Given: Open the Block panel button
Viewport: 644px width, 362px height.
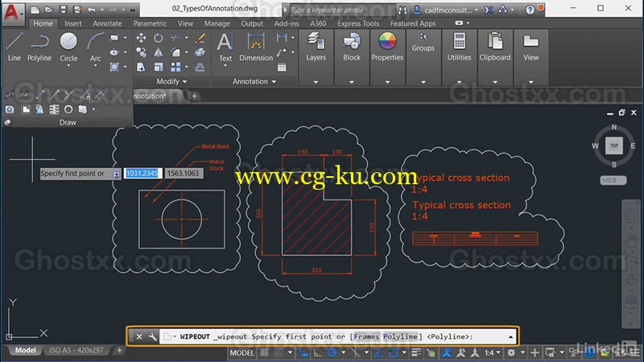Looking at the screenshot, I should pos(352,47).
